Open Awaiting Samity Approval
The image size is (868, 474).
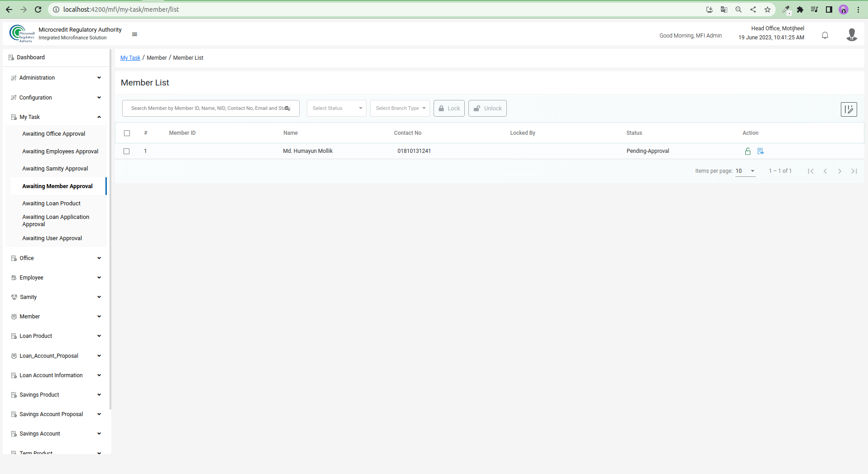(55, 169)
